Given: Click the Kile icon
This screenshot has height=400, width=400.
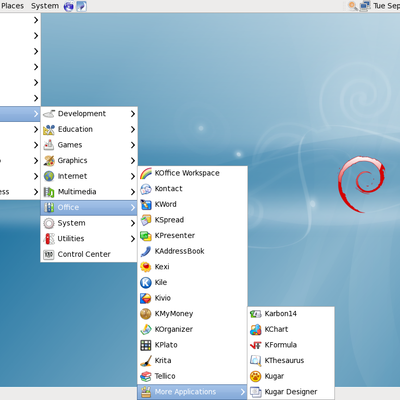Looking at the screenshot, I should pyautogui.click(x=146, y=282).
